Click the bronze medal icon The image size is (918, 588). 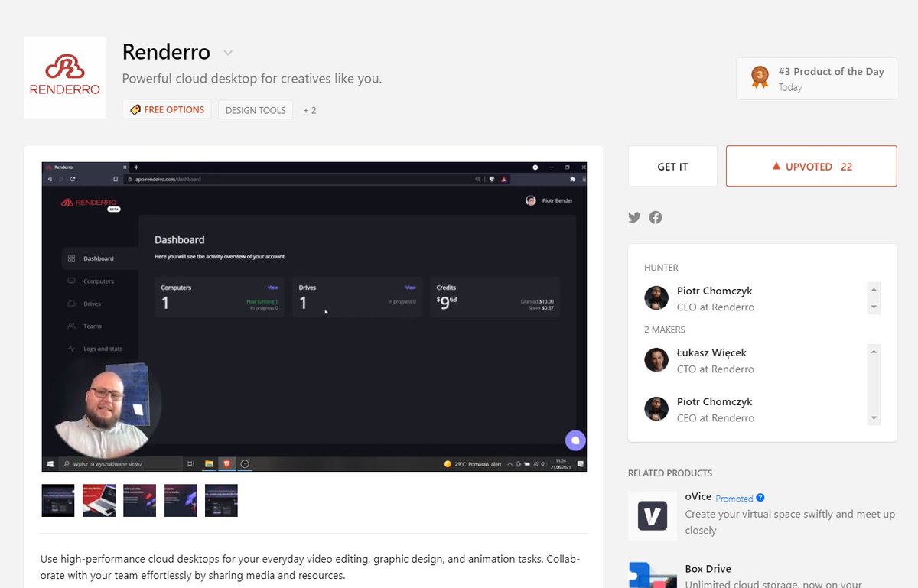pyautogui.click(x=760, y=77)
